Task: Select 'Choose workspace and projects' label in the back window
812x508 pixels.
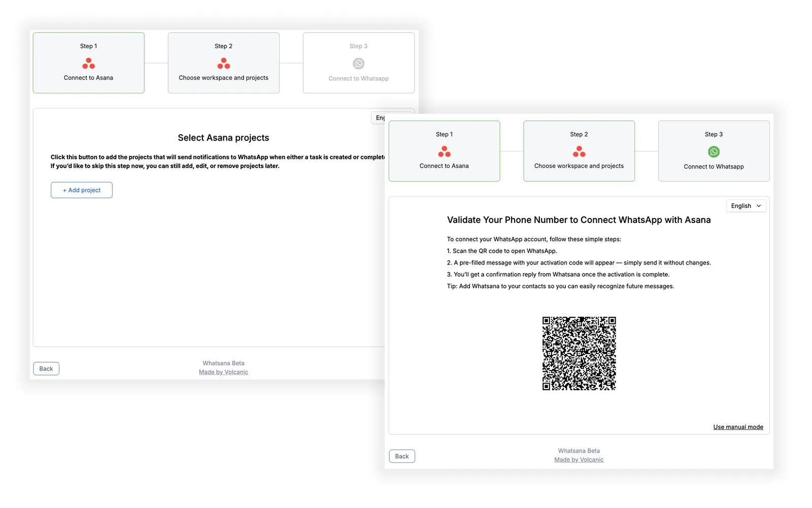Action: pos(223,78)
